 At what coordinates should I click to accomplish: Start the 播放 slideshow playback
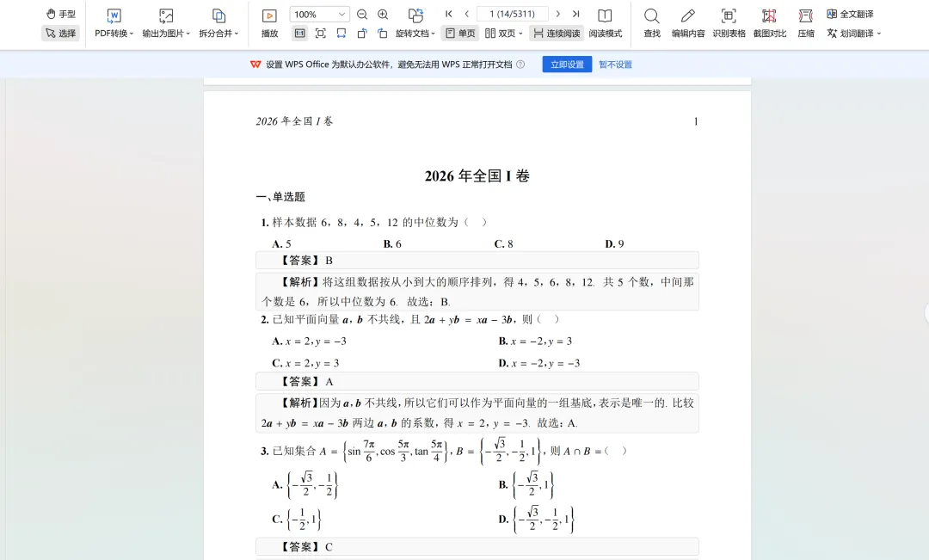(269, 23)
